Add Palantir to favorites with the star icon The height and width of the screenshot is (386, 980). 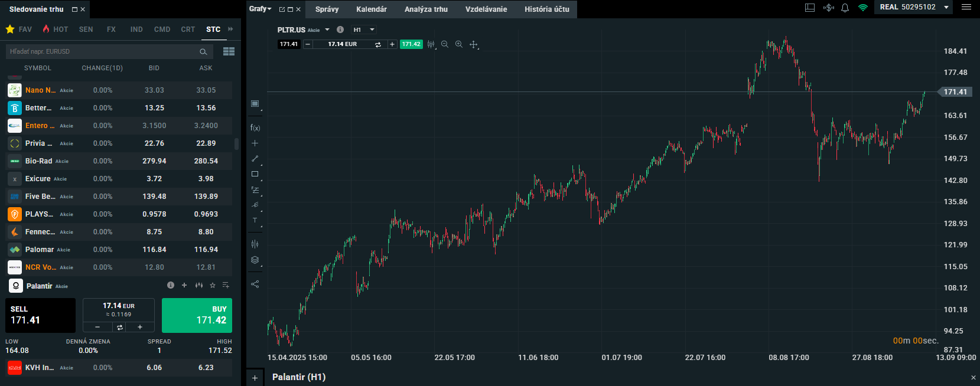(x=213, y=285)
